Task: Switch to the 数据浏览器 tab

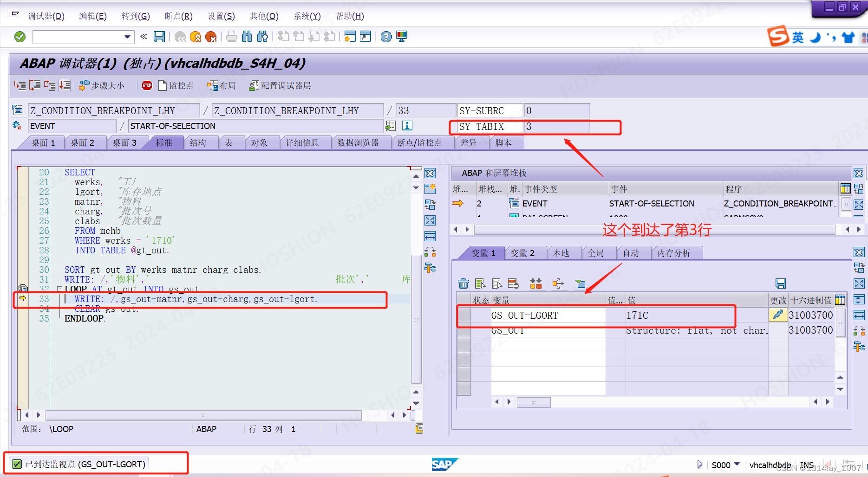Action: click(x=358, y=143)
